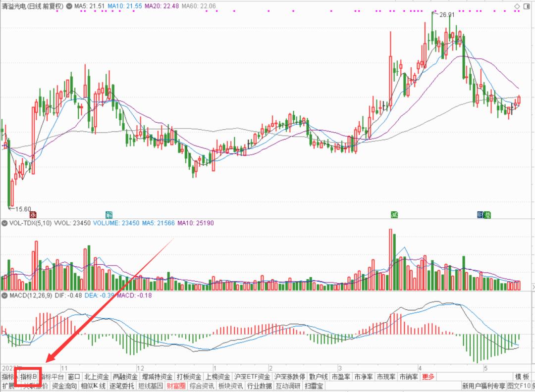Show 上榜资金 indicator
Image resolution: width=535 pixels, height=392 pixels.
(x=217, y=377)
